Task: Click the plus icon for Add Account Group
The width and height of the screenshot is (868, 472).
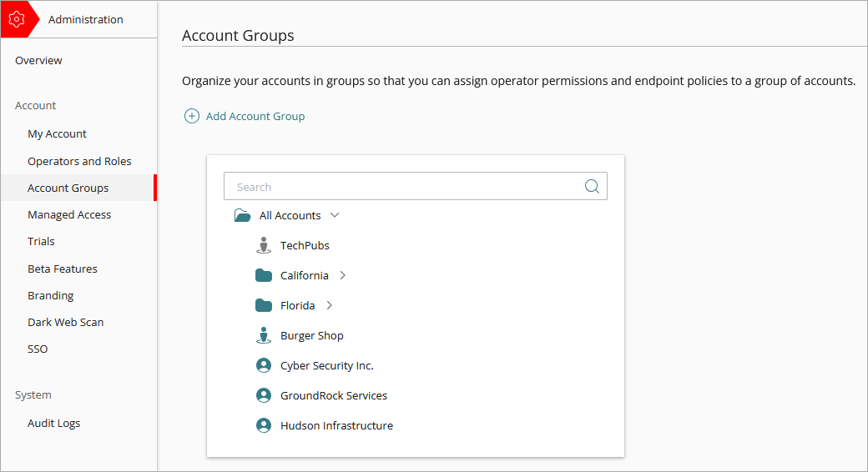Action: point(192,116)
